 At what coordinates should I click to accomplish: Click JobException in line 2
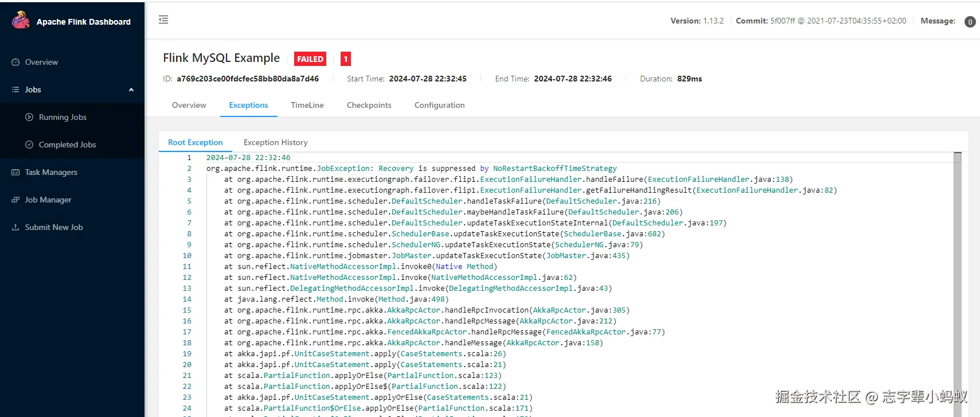point(343,168)
